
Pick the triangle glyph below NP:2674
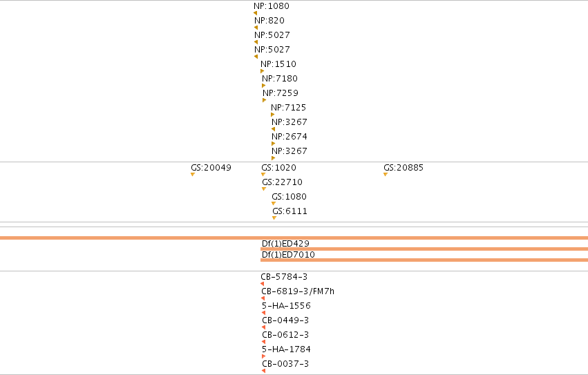(274, 144)
